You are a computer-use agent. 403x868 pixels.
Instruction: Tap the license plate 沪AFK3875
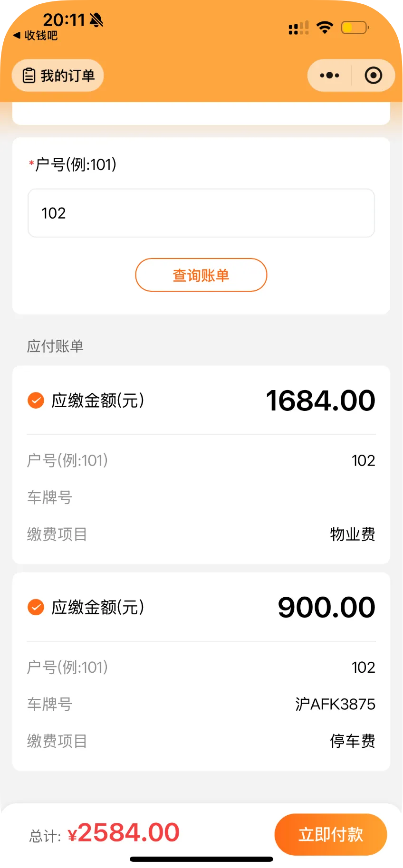(x=335, y=704)
